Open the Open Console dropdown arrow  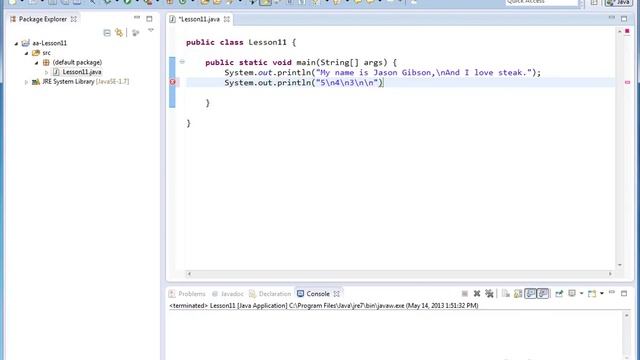[x=602, y=293]
